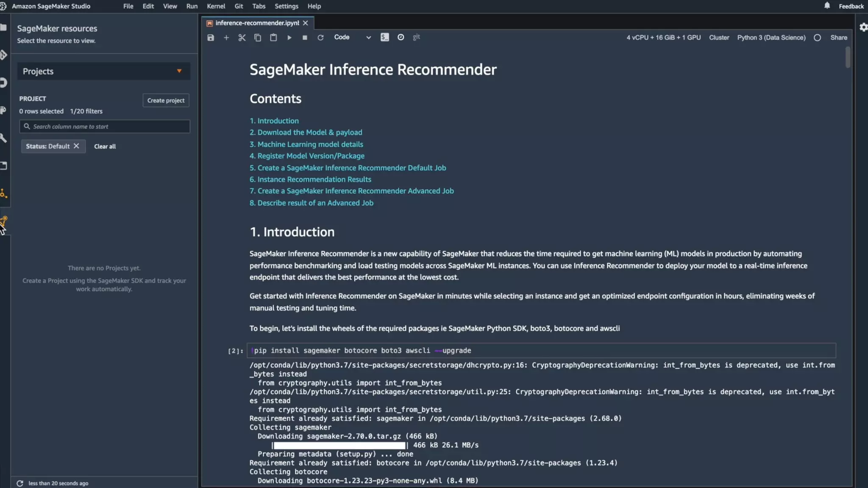The width and height of the screenshot is (868, 488).
Task: Open Python 3 (Data Science) kernel selector
Action: (x=771, y=38)
